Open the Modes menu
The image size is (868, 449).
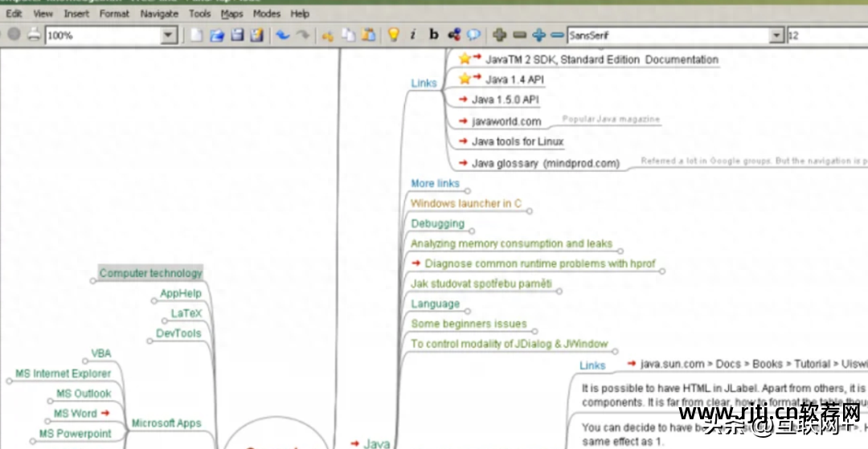pos(267,14)
